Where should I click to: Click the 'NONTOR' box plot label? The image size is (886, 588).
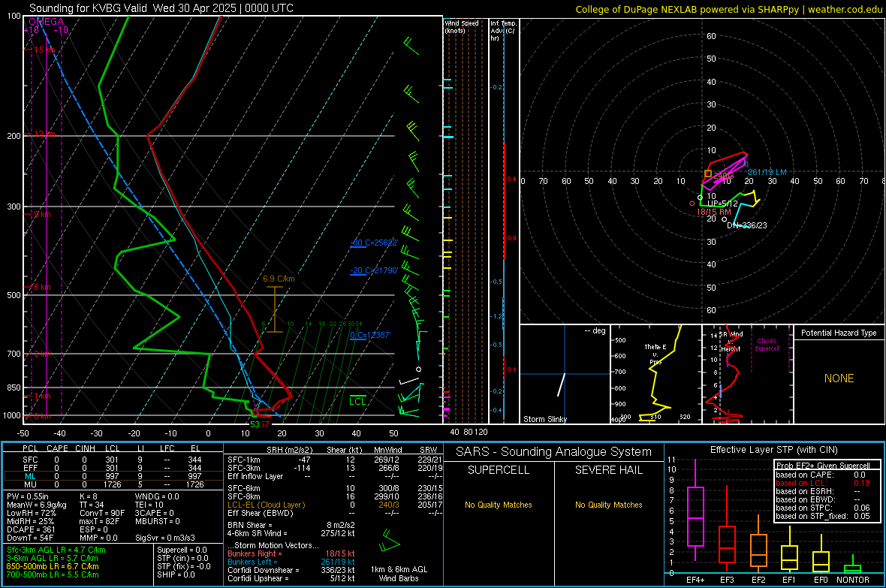[x=852, y=580]
